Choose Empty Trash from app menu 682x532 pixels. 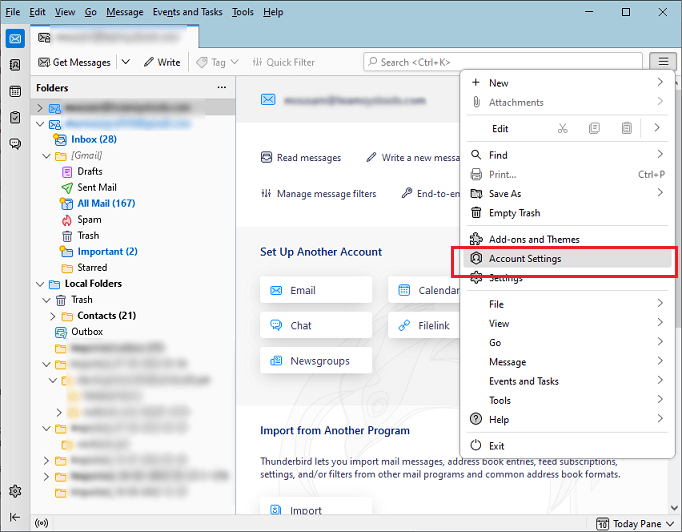coord(568,213)
